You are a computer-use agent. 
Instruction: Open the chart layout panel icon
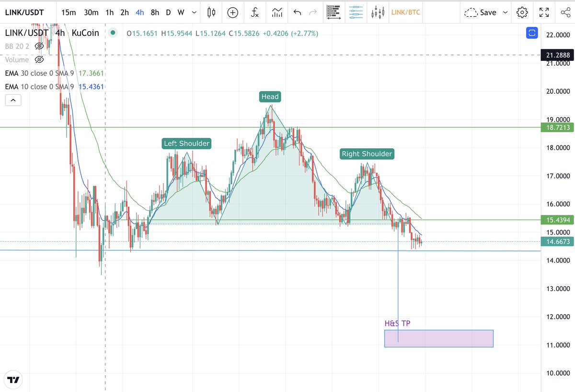pos(334,12)
